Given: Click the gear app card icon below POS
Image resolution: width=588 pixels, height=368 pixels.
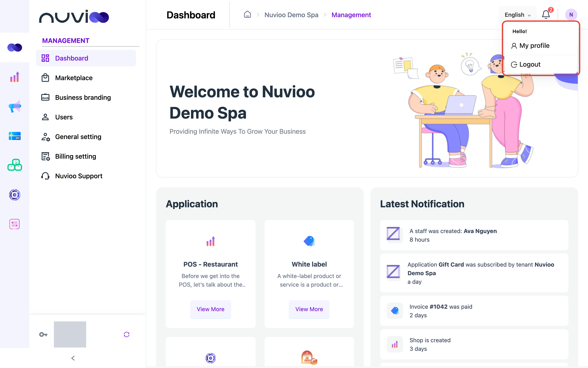Looking at the screenshot, I should click(x=211, y=358).
